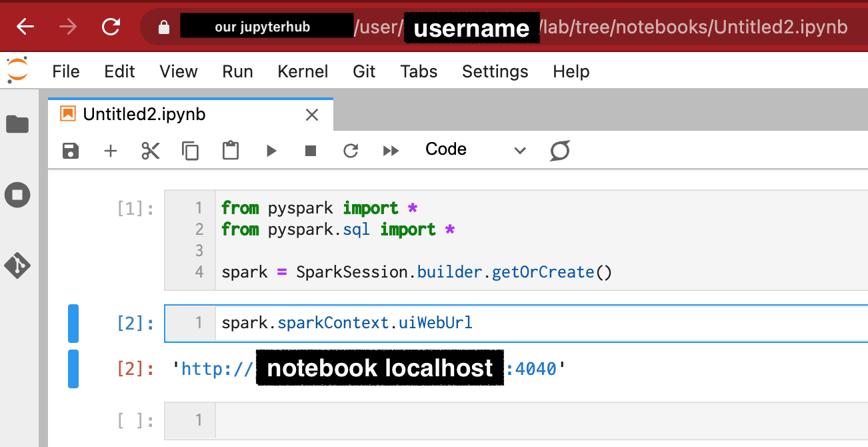The image size is (868, 447).
Task: Run the selected cell with play icon
Action: [x=271, y=151]
